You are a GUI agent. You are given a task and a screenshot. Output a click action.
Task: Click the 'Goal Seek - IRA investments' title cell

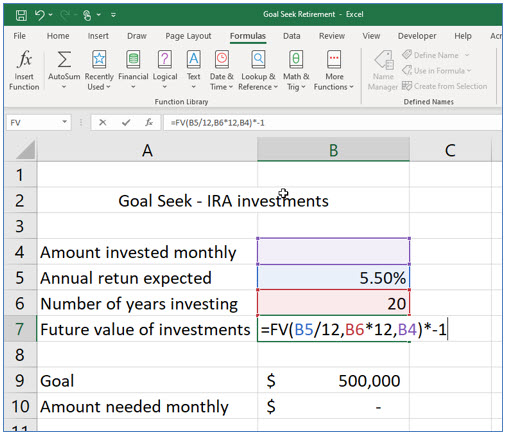pos(223,201)
